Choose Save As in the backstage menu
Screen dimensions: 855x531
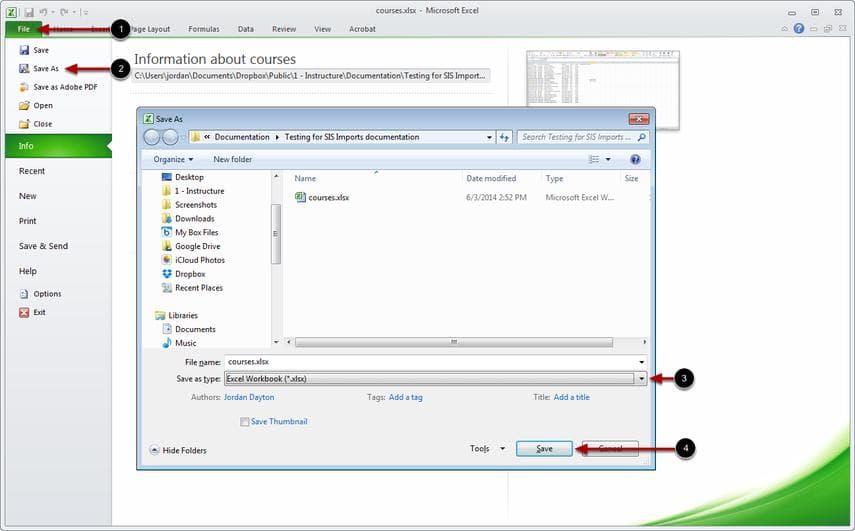[39, 69]
